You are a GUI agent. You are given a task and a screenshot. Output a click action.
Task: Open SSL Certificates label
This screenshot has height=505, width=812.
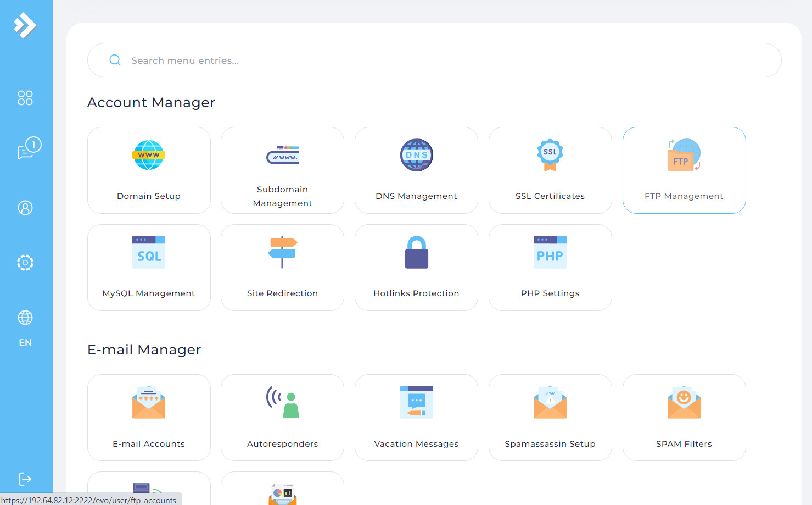click(x=550, y=196)
